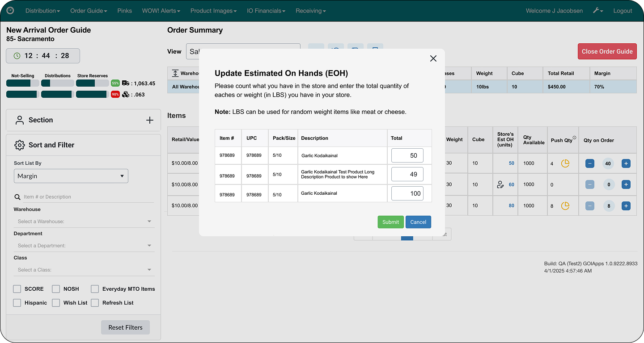Click the dashboard gauge icon in navbar
The image size is (644, 343).
10,11
